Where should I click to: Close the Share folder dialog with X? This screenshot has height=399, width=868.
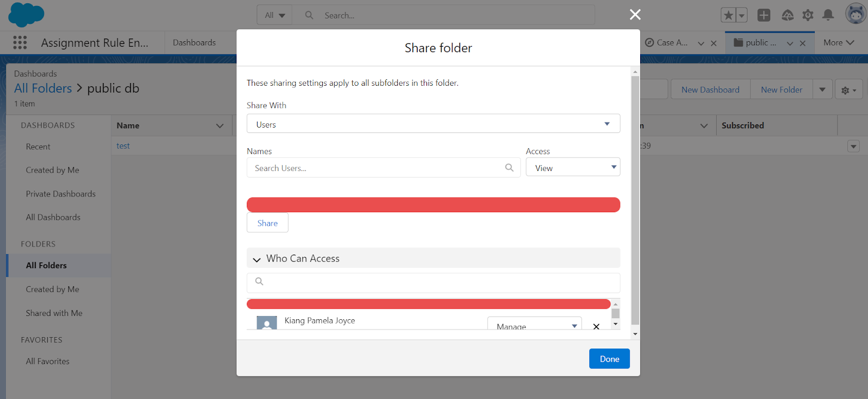635,15
